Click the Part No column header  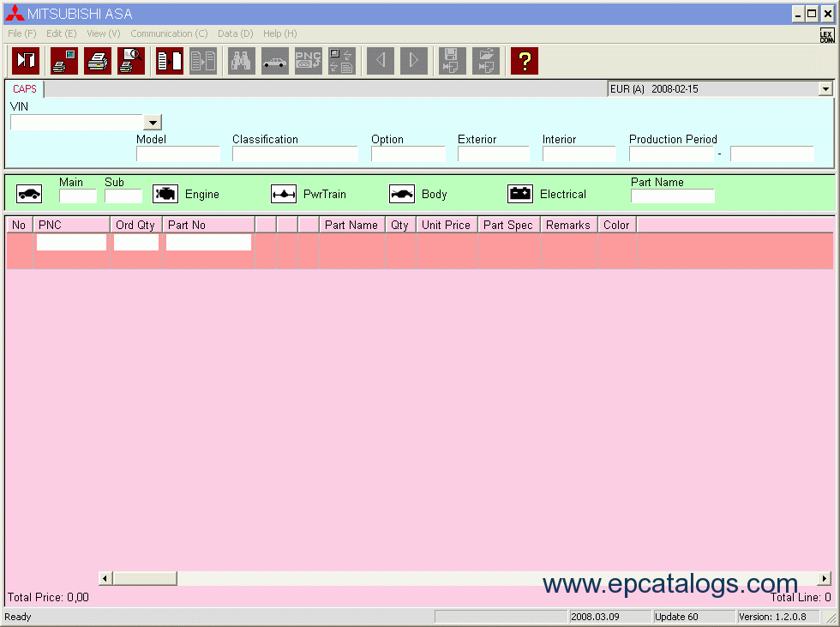coord(209,225)
